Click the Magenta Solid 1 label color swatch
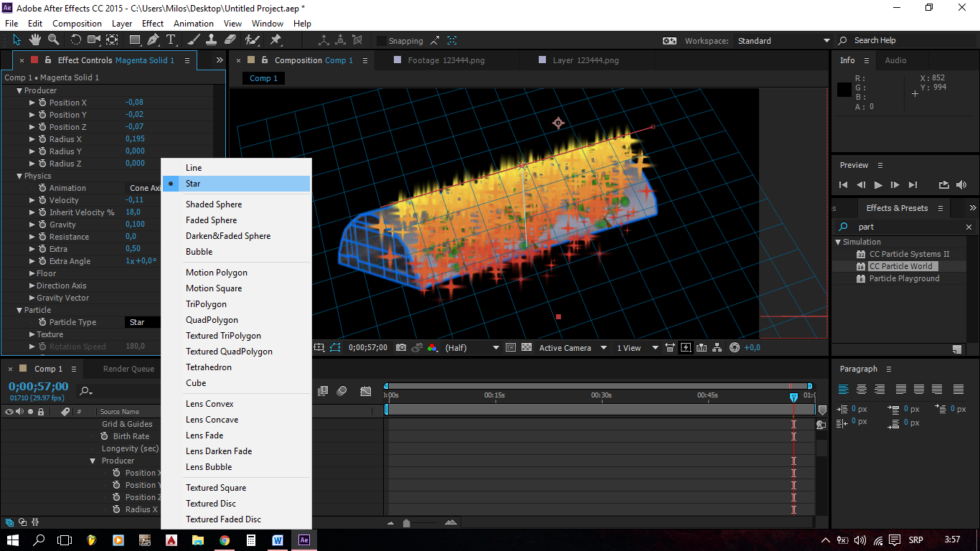The width and height of the screenshot is (980, 551). pos(34,60)
